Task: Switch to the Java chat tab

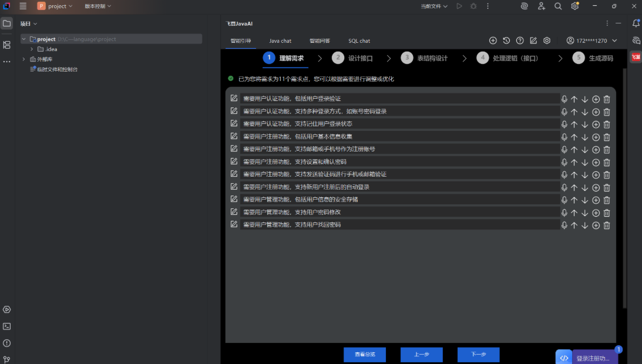Action: click(280, 41)
